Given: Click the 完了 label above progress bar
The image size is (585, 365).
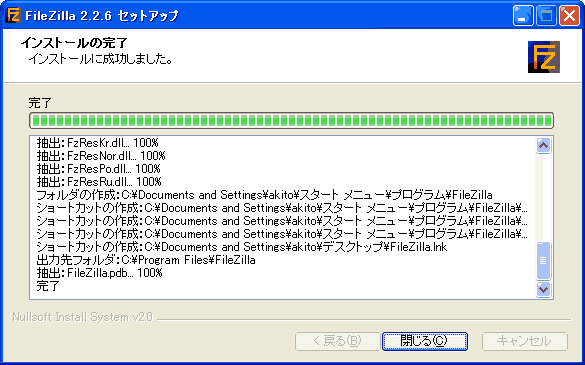Looking at the screenshot, I should click(x=40, y=103).
